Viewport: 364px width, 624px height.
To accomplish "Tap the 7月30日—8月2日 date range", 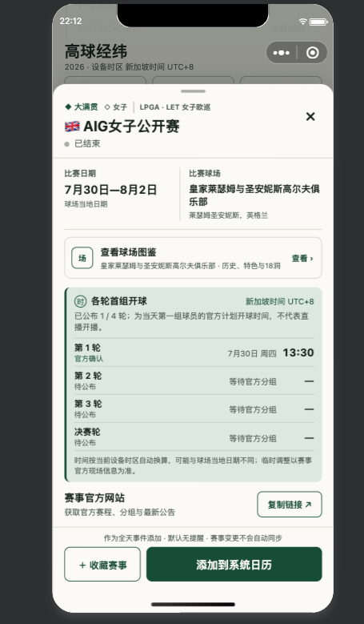I will 111,190.
